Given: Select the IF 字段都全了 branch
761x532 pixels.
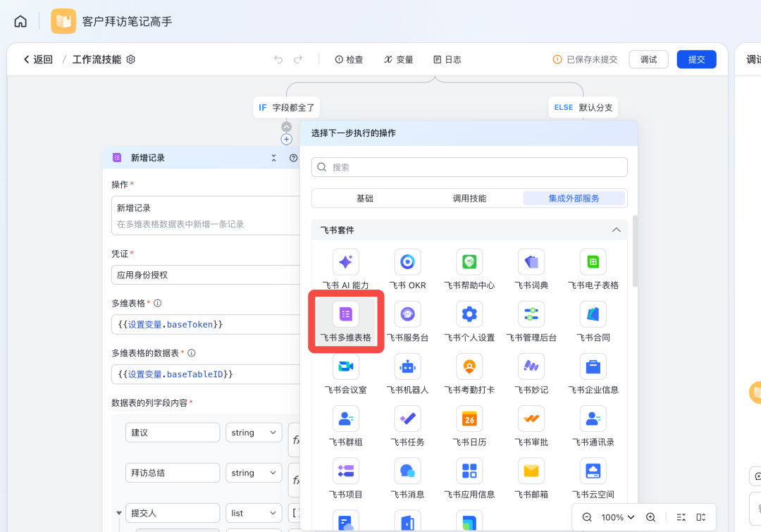Looking at the screenshot, I should pyautogui.click(x=286, y=107).
